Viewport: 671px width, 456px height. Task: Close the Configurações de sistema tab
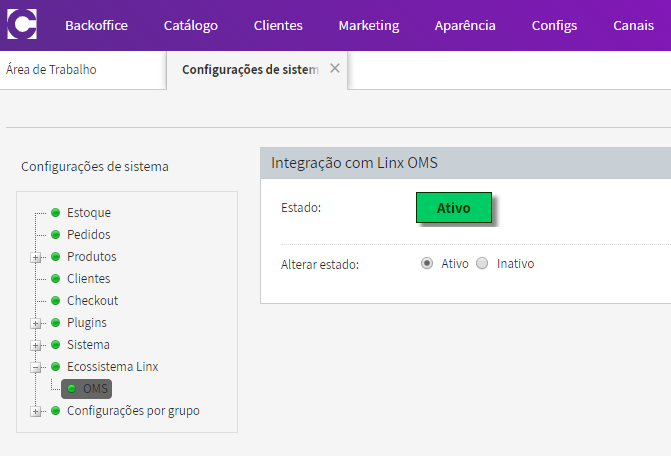click(x=335, y=68)
